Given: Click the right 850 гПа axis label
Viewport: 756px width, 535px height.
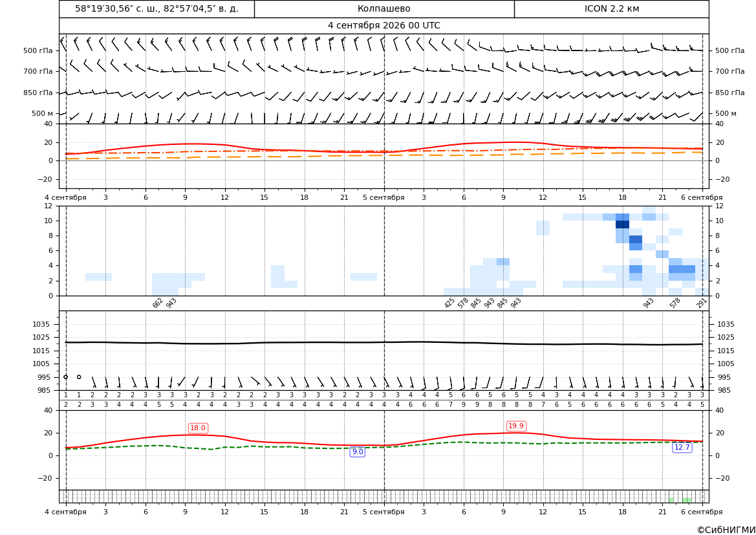Looking at the screenshot, I should click(729, 93).
